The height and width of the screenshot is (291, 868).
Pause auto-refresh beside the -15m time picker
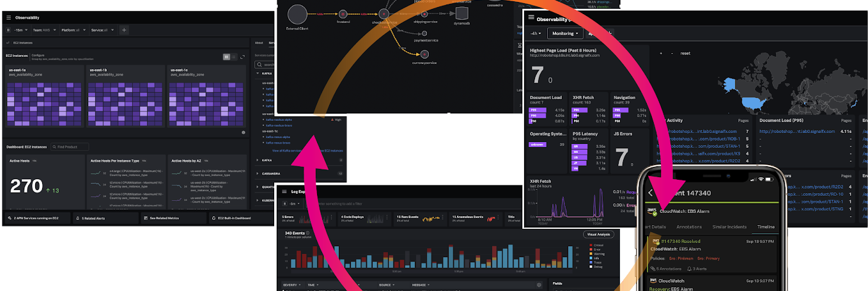pos(8,30)
